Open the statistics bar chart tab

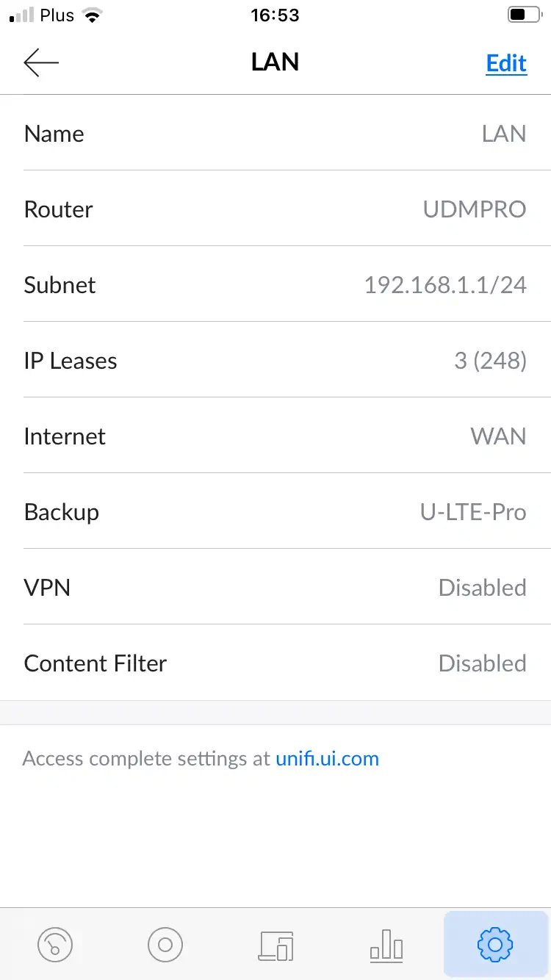click(386, 945)
